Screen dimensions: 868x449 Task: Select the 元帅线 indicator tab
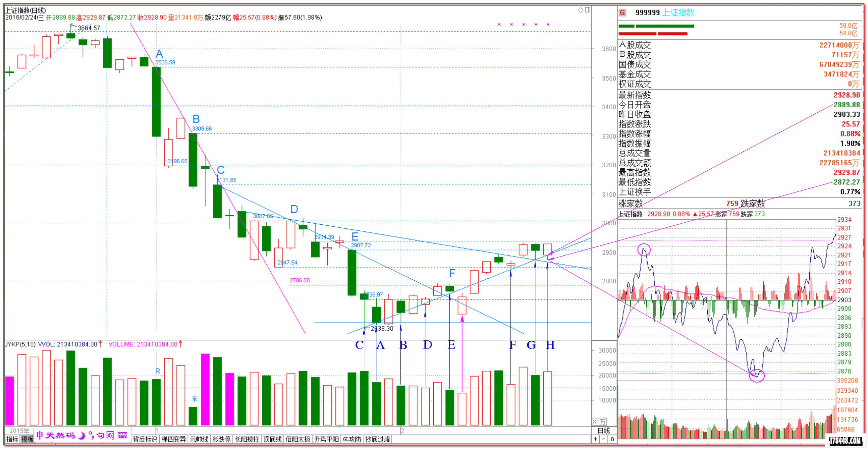click(199, 439)
